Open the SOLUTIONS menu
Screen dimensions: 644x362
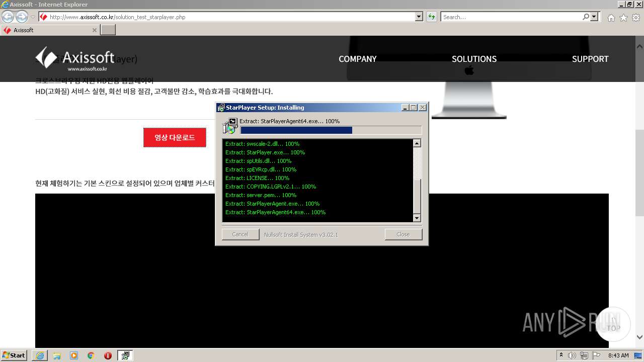474,59
